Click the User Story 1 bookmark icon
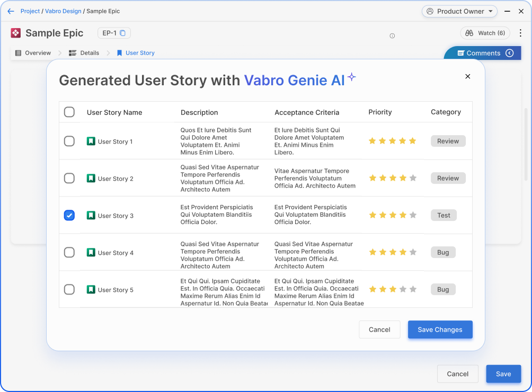Viewport: 532px width, 392px height. (x=91, y=141)
